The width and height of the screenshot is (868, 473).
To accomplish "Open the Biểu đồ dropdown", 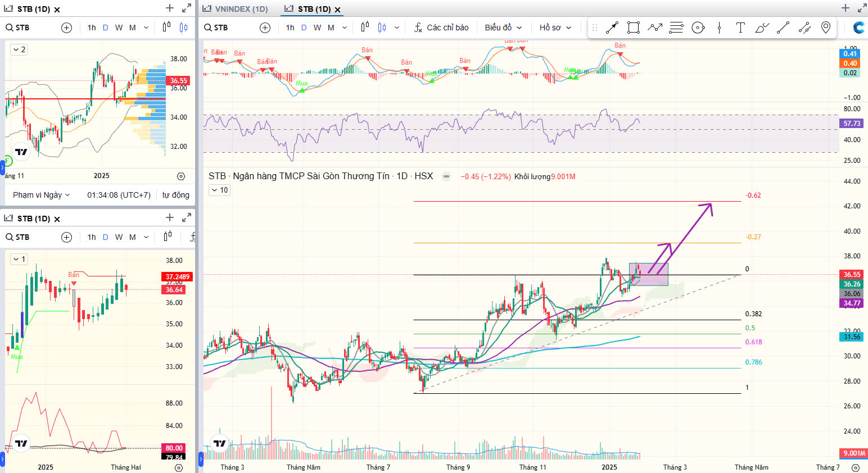I will pos(503,28).
